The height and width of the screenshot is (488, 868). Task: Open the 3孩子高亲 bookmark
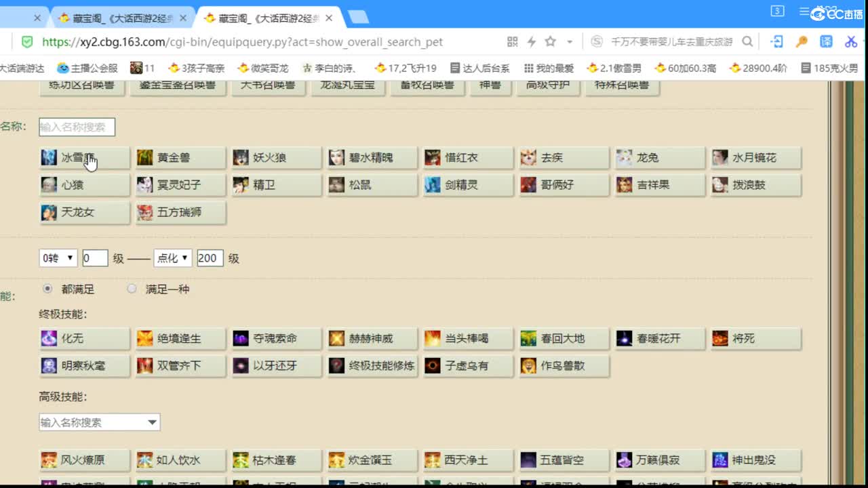click(x=196, y=68)
